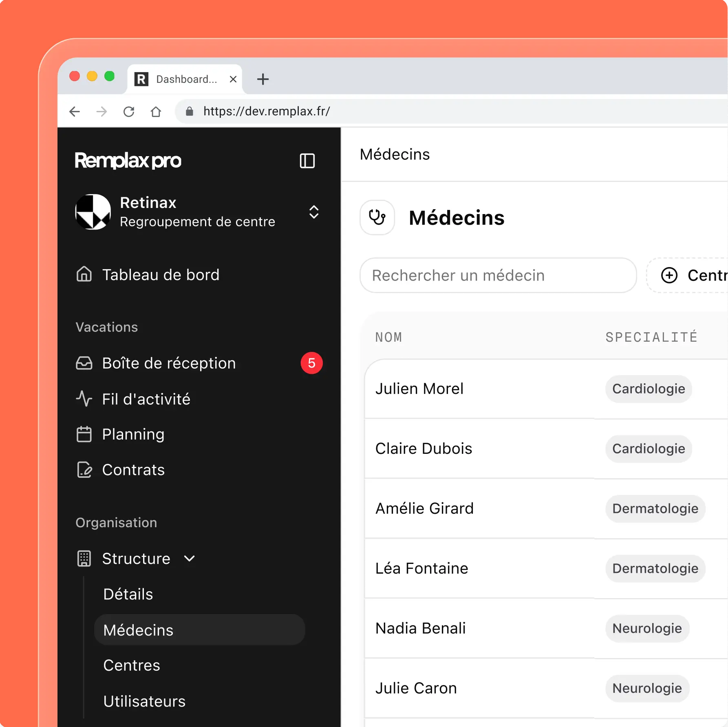The width and height of the screenshot is (728, 727).
Task: Open Tableau de bord
Action: tap(161, 275)
